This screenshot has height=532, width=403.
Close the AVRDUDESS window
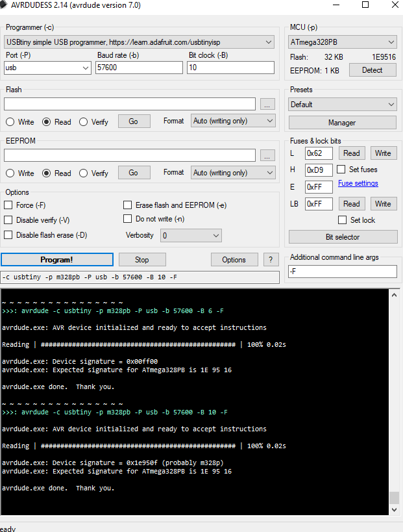(x=395, y=5)
